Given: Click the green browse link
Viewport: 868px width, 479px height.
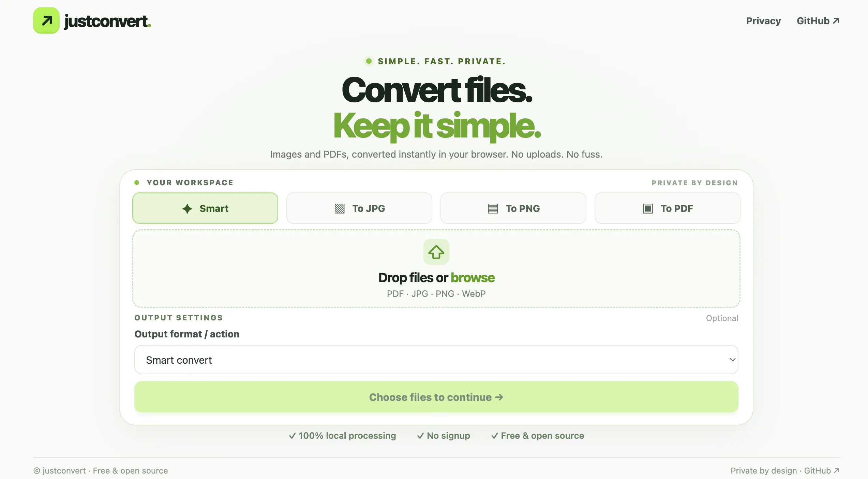Looking at the screenshot, I should [473, 278].
